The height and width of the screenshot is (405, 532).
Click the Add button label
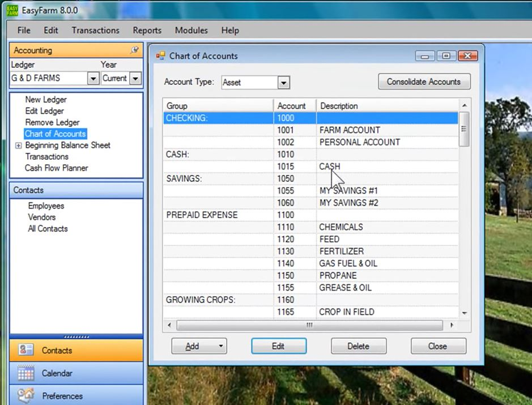(192, 346)
